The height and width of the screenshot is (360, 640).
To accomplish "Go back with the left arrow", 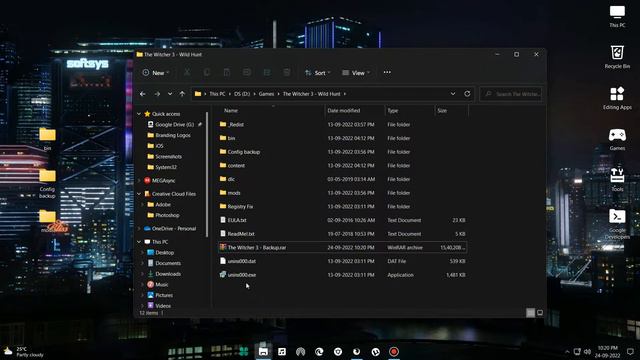I will click(142, 94).
